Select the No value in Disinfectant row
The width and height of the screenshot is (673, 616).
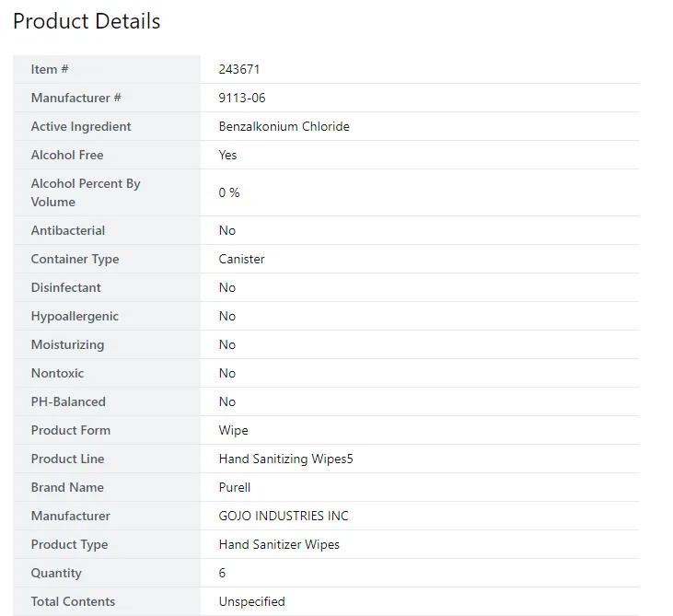(227, 287)
